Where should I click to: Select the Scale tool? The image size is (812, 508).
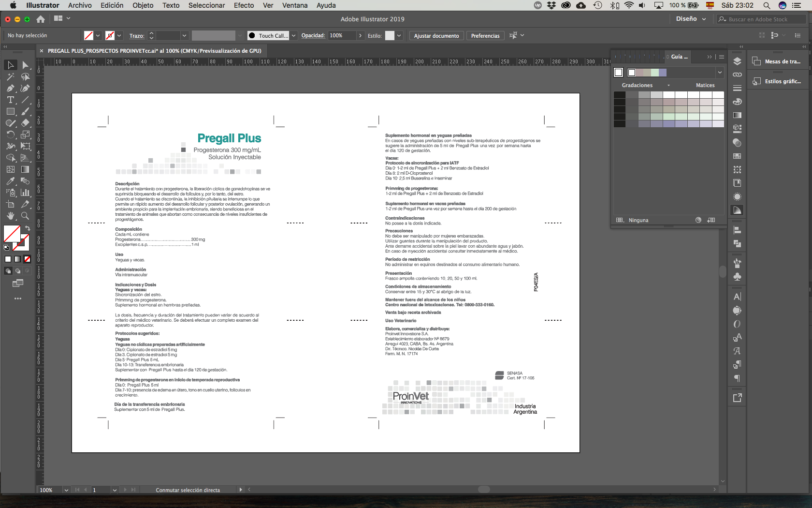pyautogui.click(x=25, y=134)
